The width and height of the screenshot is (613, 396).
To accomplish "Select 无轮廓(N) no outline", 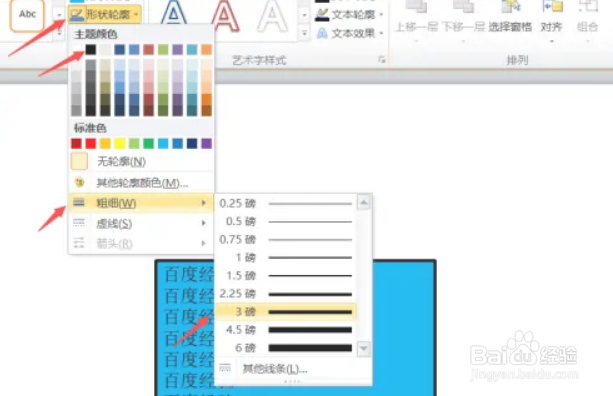I will click(141, 161).
